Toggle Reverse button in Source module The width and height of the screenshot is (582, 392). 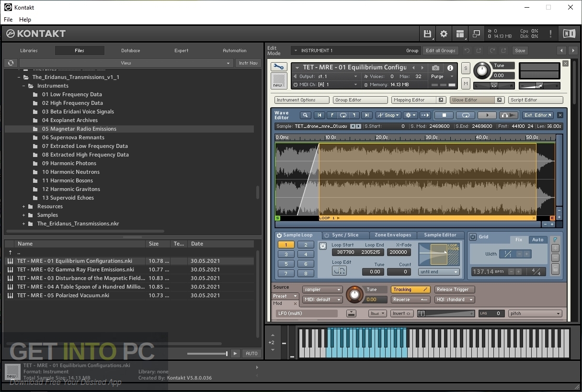[x=411, y=300]
